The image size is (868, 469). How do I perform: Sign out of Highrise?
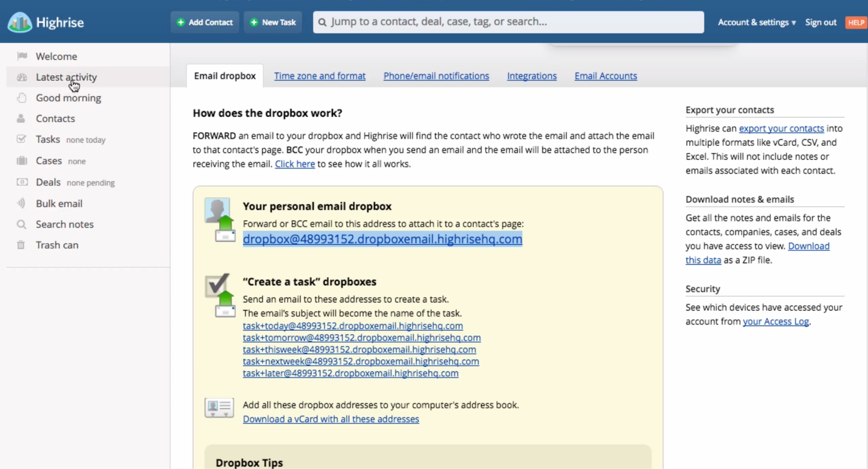coord(821,22)
